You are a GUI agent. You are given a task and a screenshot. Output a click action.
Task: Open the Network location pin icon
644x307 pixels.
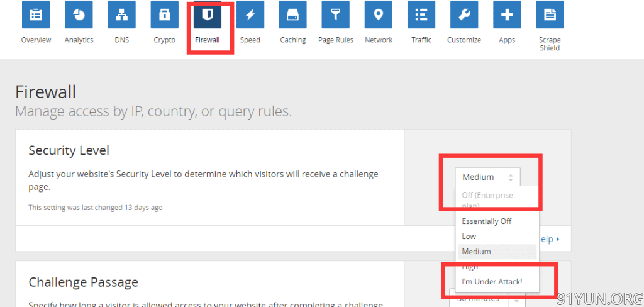(x=379, y=14)
